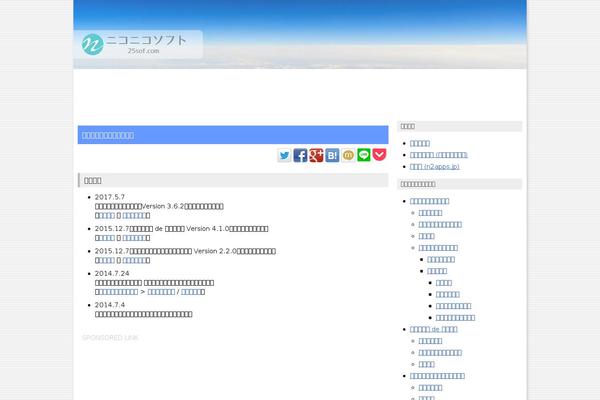Open the ニコニコソフト 25sof.com site logo

tap(138, 44)
